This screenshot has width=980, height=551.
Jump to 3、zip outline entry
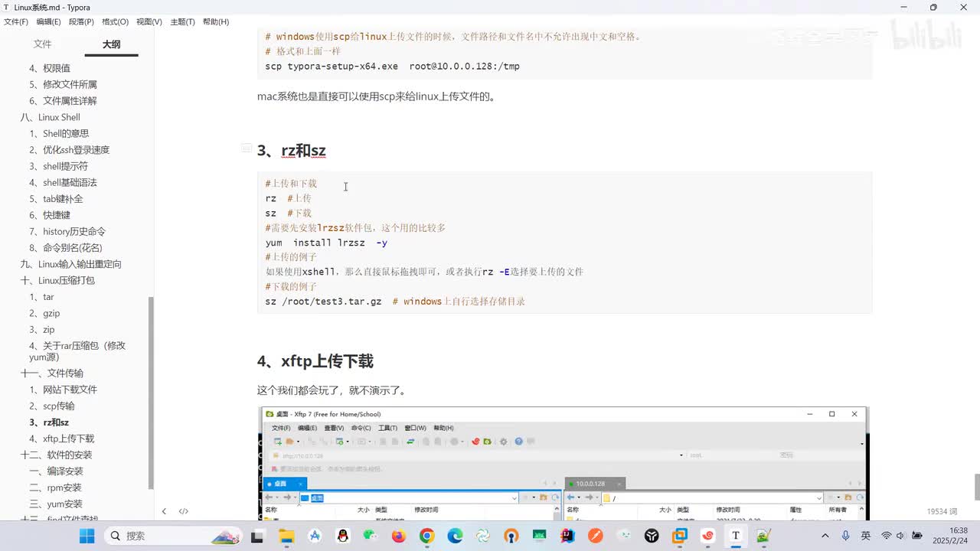coord(41,329)
